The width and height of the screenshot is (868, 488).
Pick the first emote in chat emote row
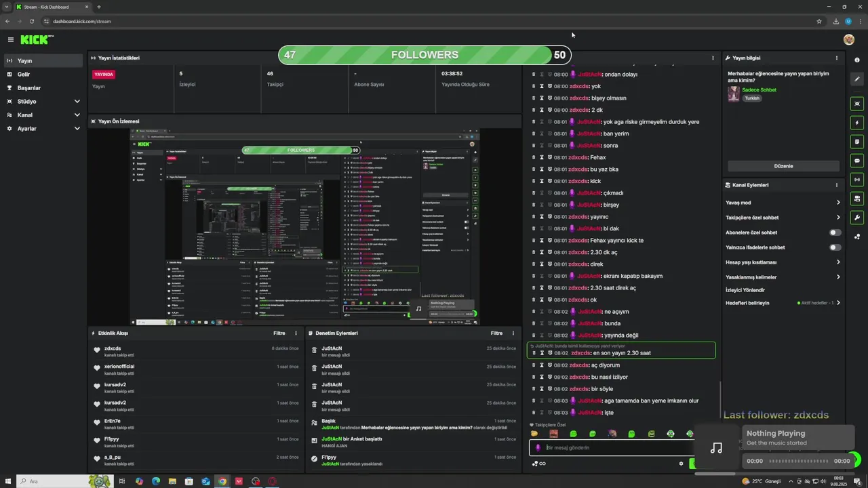pos(534,434)
